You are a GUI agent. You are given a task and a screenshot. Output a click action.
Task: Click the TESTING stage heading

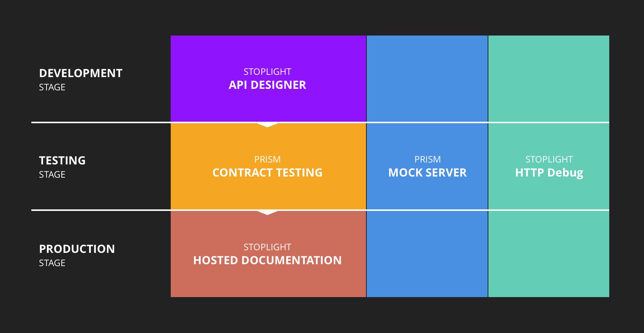[x=62, y=161]
